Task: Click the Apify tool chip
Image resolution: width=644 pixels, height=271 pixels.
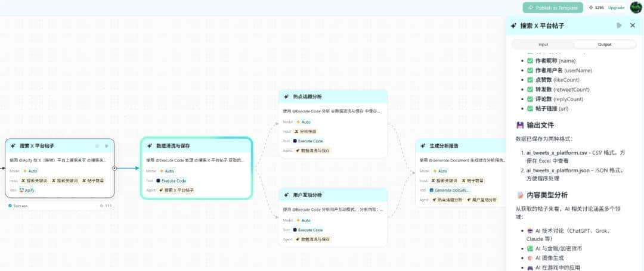Action: point(27,190)
